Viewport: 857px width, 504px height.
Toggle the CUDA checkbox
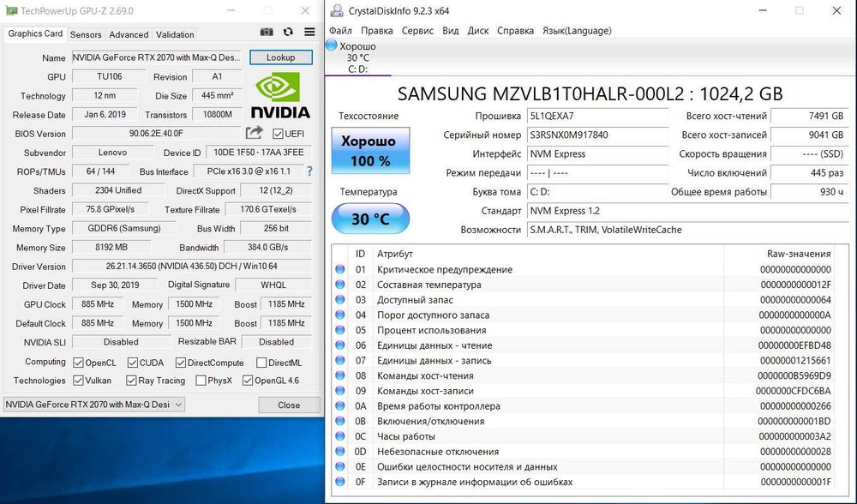pyautogui.click(x=132, y=363)
